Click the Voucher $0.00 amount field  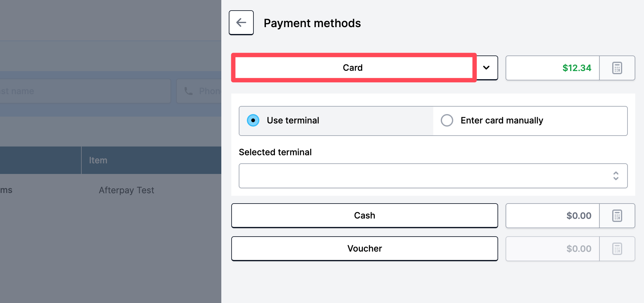pyautogui.click(x=552, y=249)
